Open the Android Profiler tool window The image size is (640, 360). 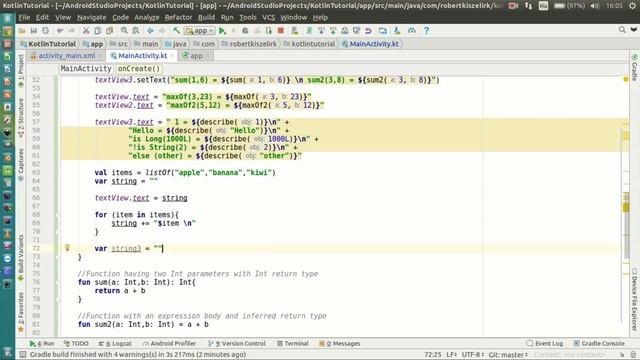tap(169, 344)
